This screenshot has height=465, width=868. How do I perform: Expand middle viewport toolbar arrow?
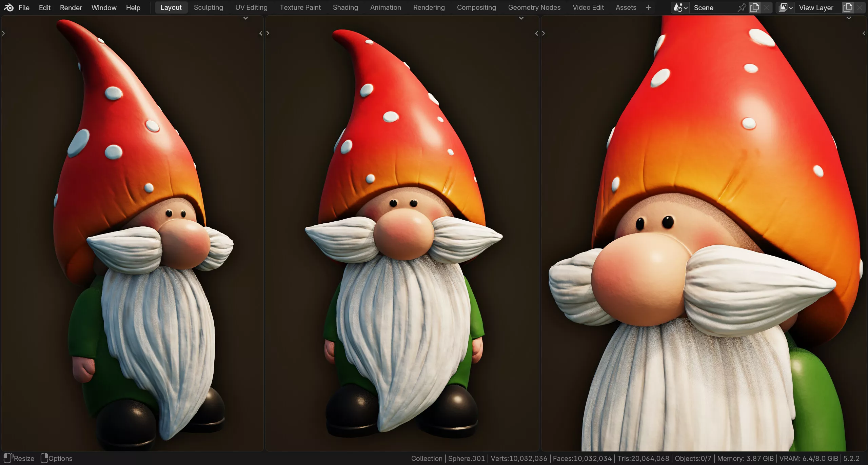[268, 33]
